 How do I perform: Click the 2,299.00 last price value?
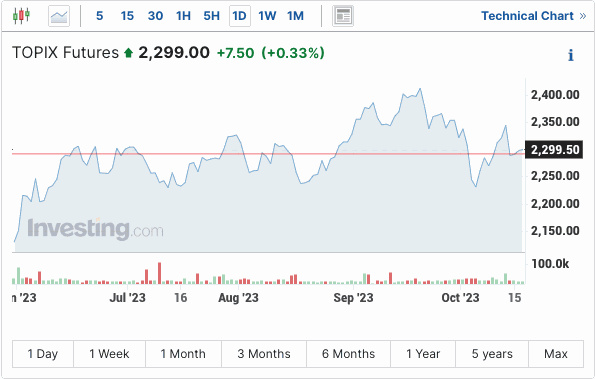pyautogui.click(x=174, y=52)
